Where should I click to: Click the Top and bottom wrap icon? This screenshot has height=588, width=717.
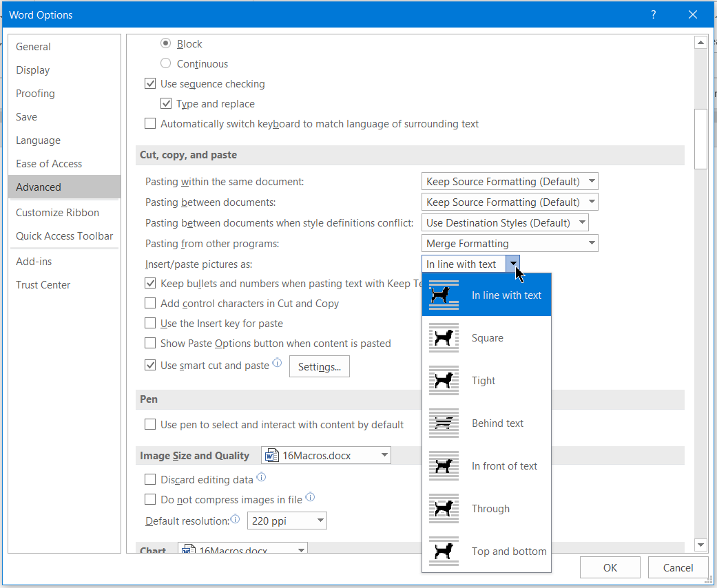point(444,551)
